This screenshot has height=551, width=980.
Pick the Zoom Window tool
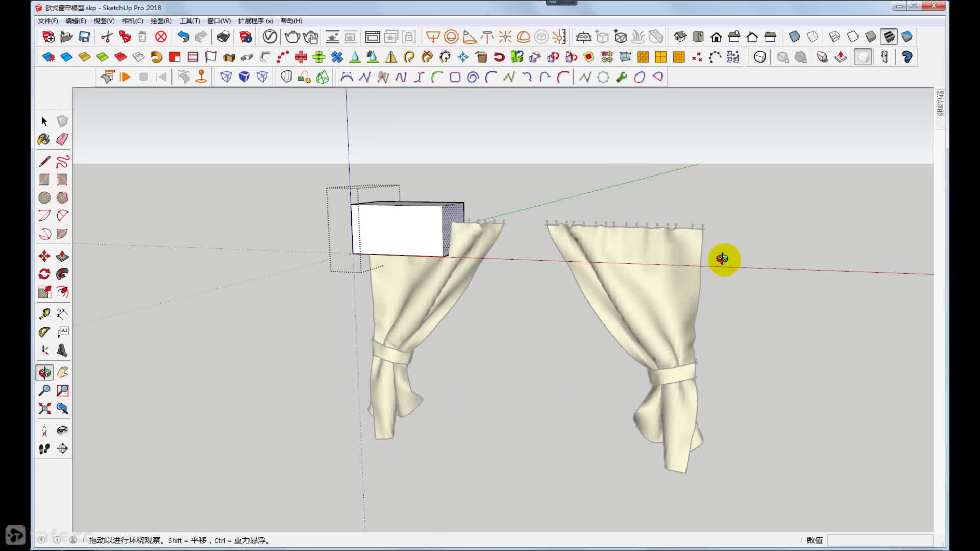(x=62, y=390)
